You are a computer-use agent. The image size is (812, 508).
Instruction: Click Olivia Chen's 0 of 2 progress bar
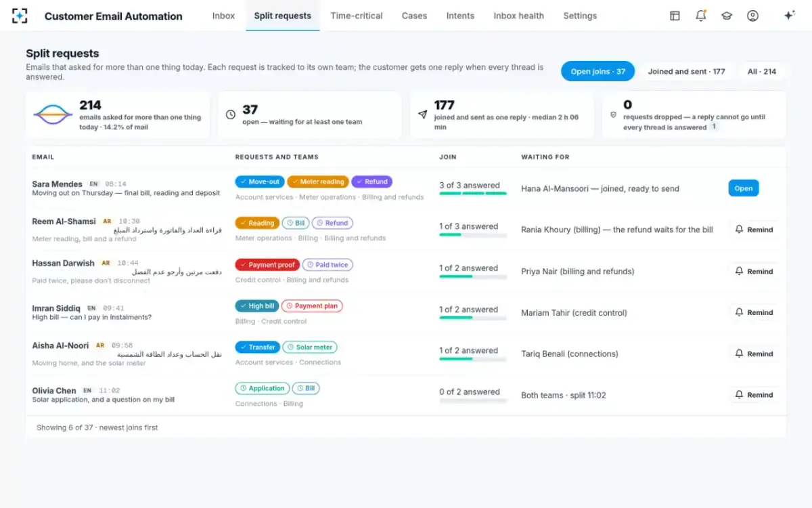tap(473, 400)
